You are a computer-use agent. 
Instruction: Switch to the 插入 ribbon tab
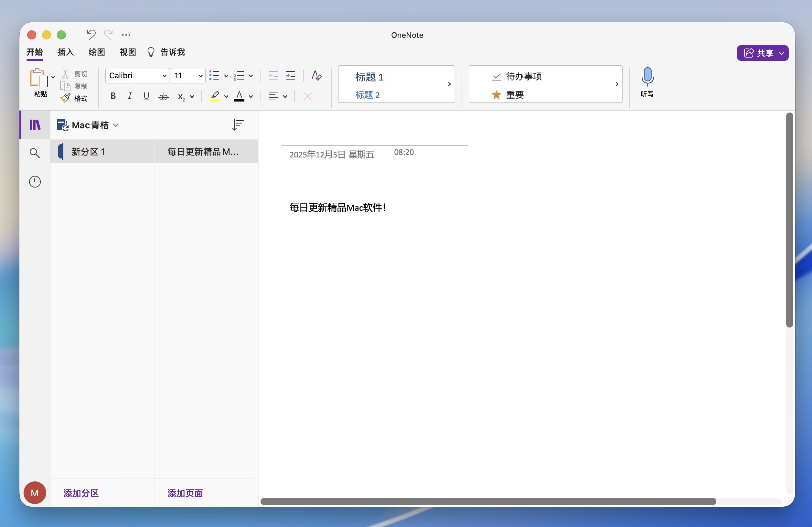pos(65,52)
